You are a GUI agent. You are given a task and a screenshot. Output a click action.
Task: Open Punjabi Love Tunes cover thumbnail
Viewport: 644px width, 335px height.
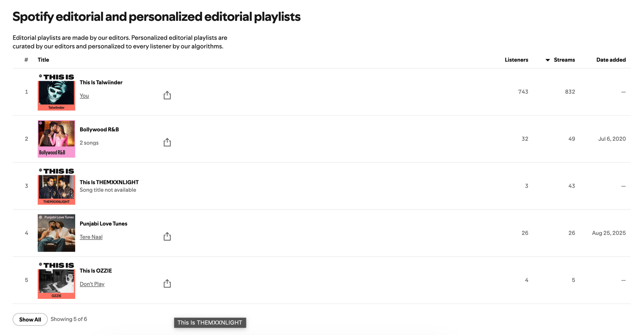tap(56, 233)
